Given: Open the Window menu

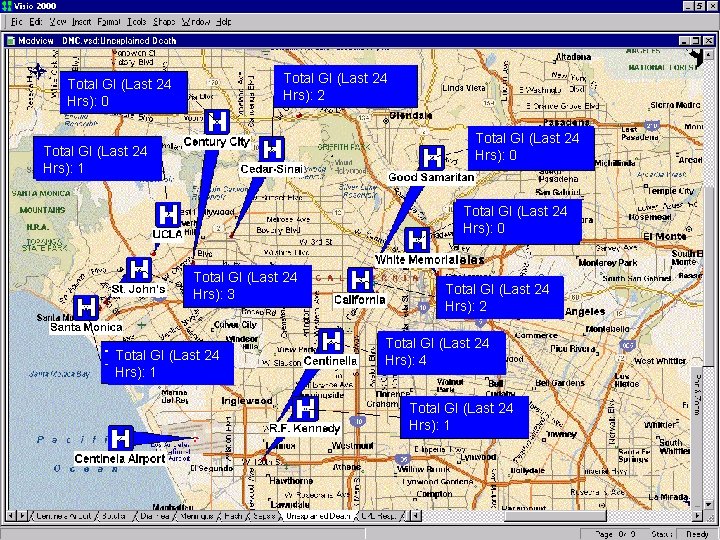Looking at the screenshot, I should 196,22.
